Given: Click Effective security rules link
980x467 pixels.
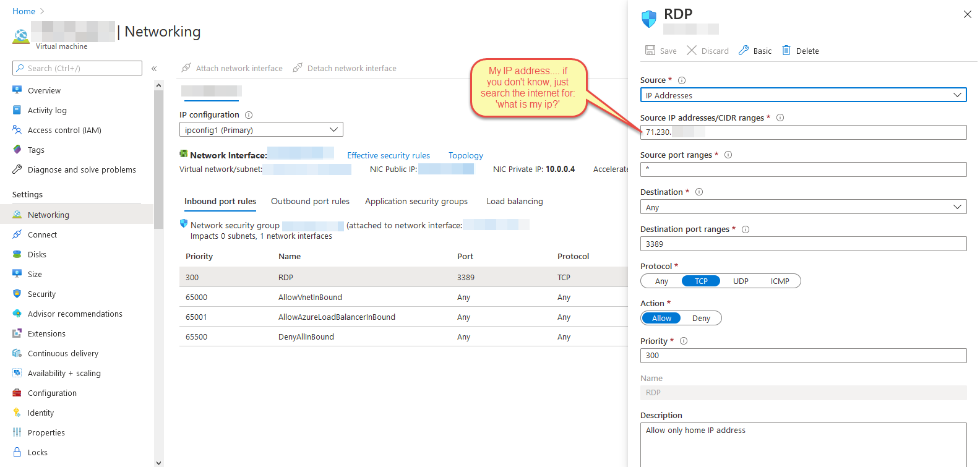Looking at the screenshot, I should (389, 155).
